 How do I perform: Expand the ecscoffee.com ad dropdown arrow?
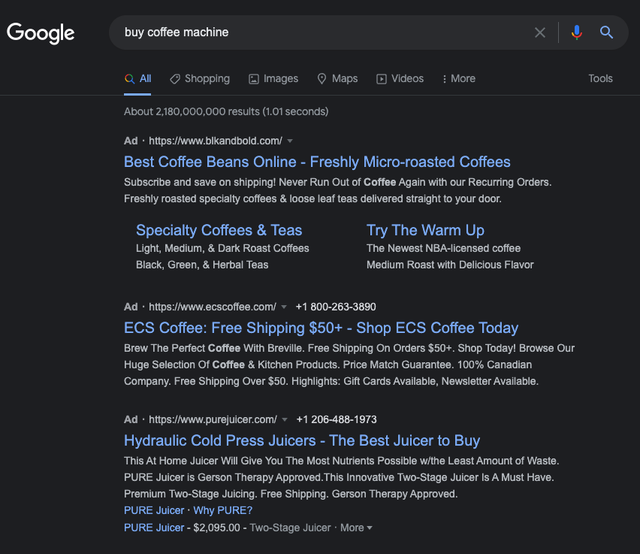tap(284, 307)
